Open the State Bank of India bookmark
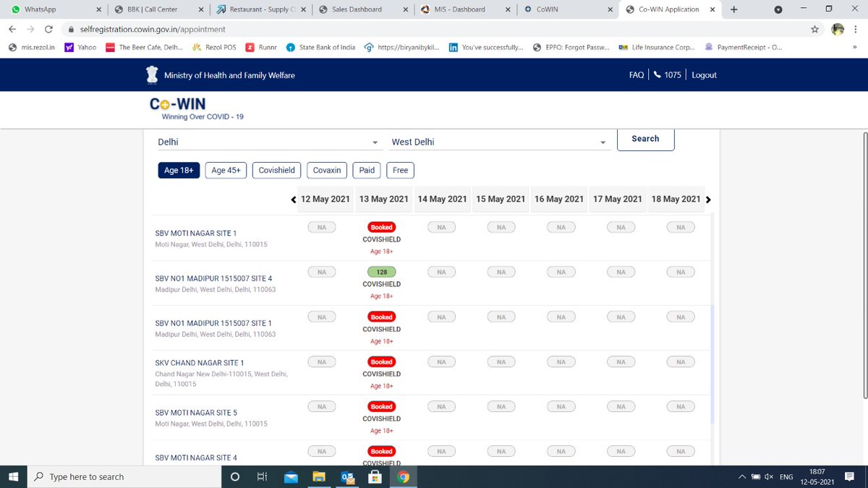Viewport: 868px width, 488px height. click(320, 48)
